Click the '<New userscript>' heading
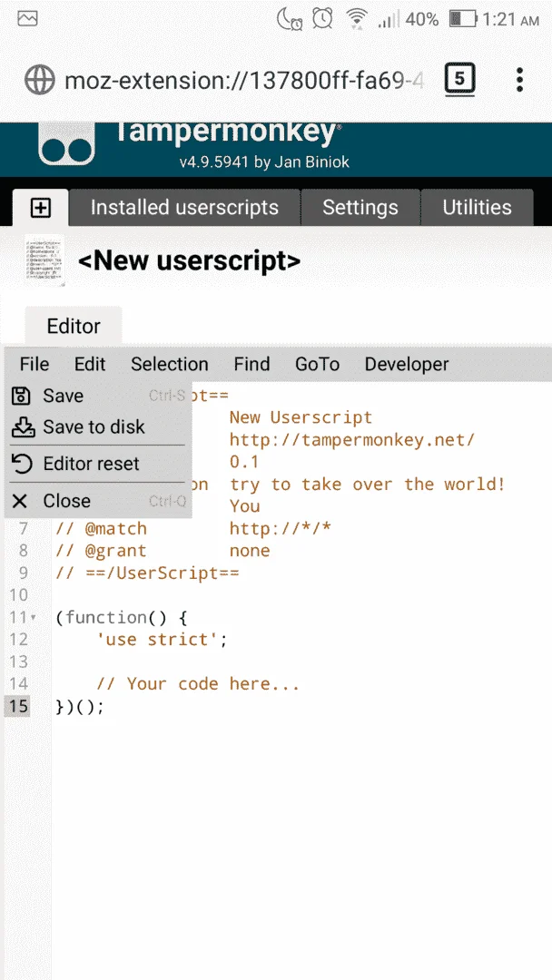 click(x=190, y=261)
